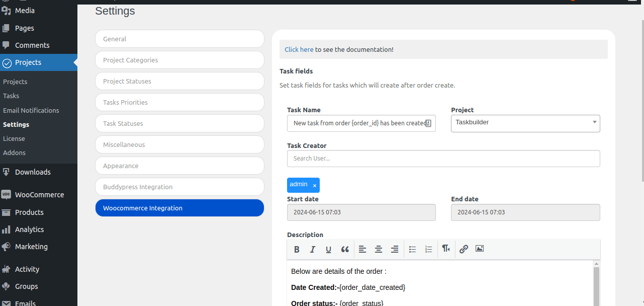This screenshot has width=644, height=306.
Task: Open the Buddypress Integration settings tab
Action: (179, 187)
